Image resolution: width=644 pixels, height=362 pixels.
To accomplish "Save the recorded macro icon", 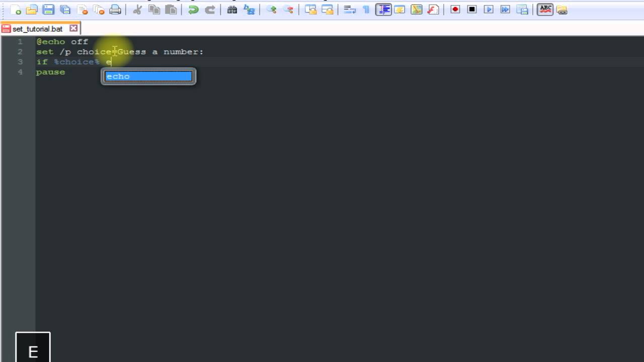I will coord(522,10).
